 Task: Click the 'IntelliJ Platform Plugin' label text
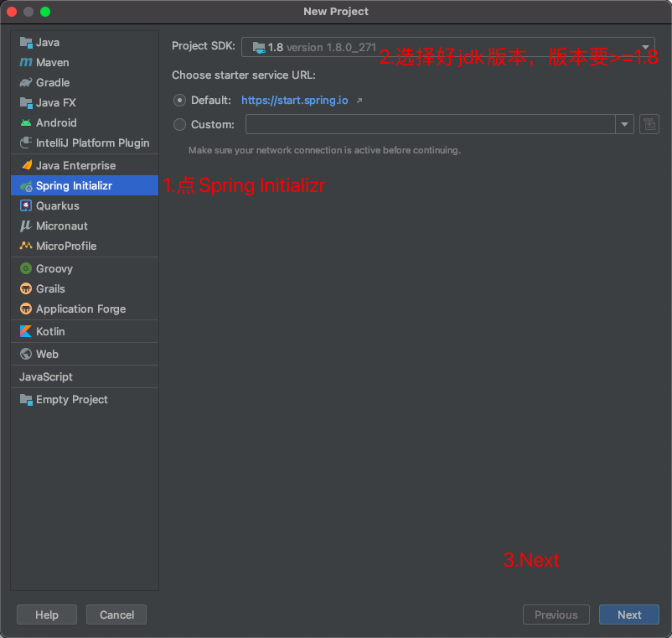point(92,143)
